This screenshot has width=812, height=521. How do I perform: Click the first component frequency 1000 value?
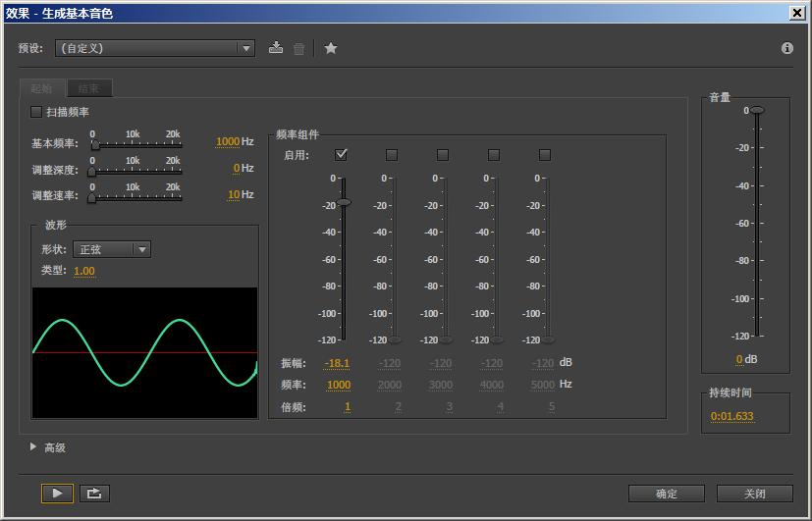click(x=339, y=385)
